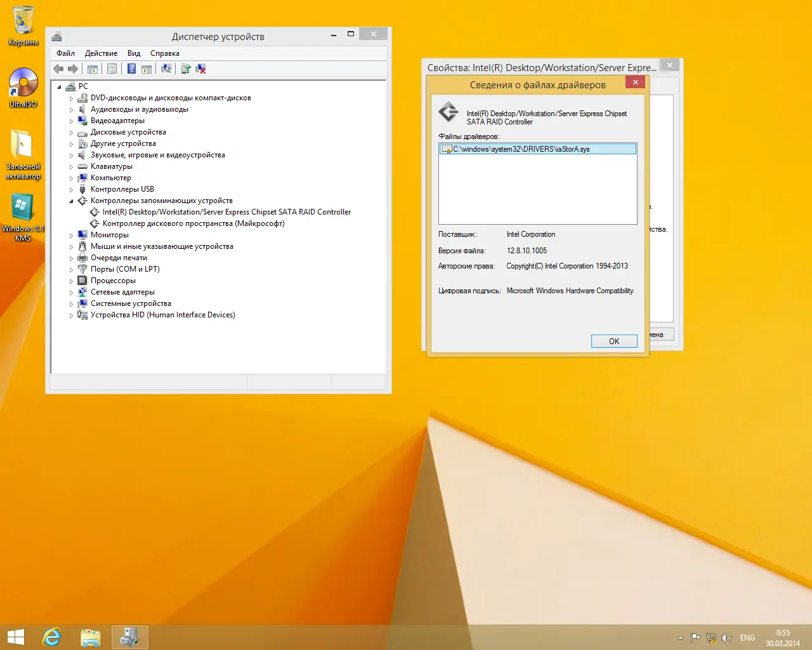
Task: Click the Windows Start button
Action: [x=16, y=637]
